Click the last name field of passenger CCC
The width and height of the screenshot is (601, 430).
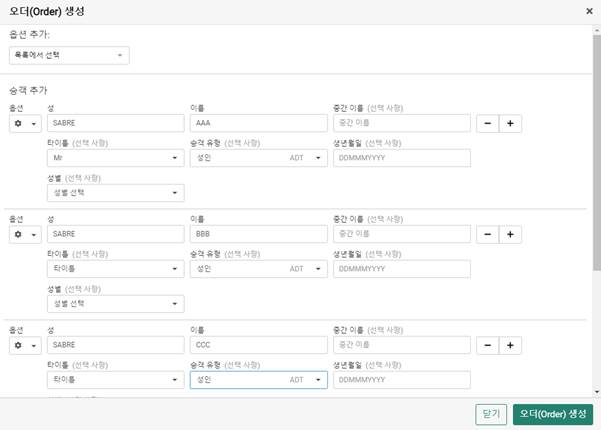click(116, 345)
